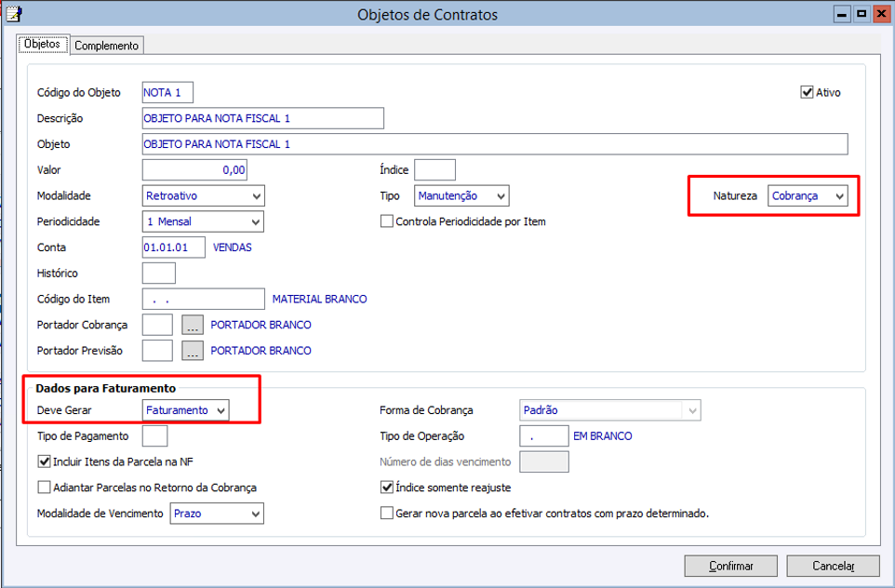Switch to the Complemento tab
Image resolution: width=895 pixels, height=588 pixels.
(106, 46)
